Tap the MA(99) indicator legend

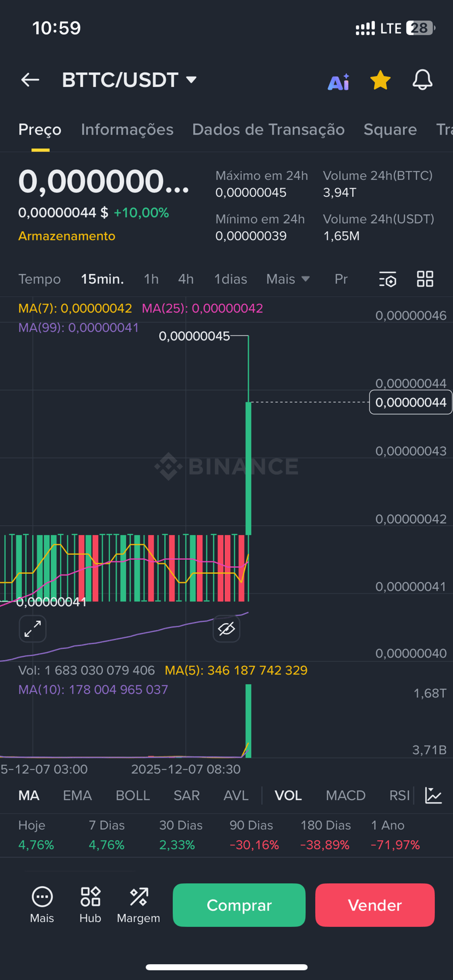pos(79,328)
